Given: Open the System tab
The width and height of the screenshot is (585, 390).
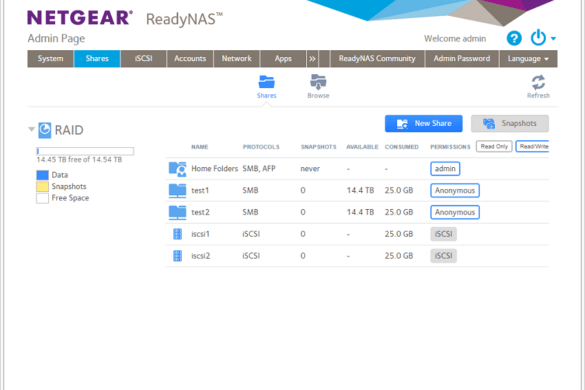Looking at the screenshot, I should click(50, 59).
